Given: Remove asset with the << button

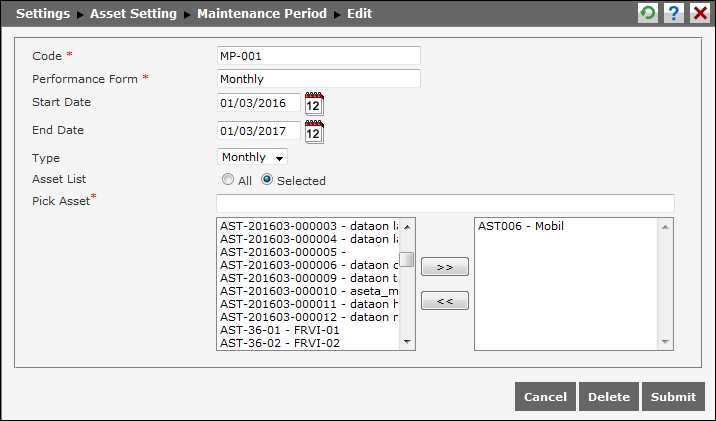Looking at the screenshot, I should [x=445, y=301].
